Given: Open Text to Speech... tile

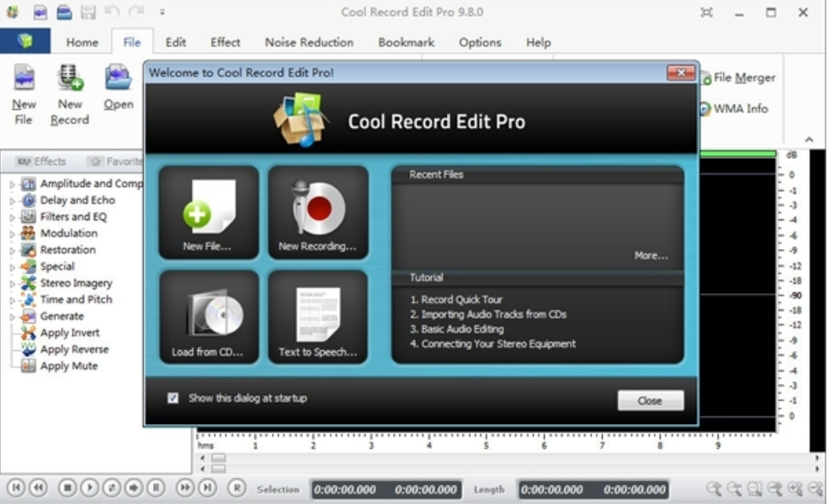Looking at the screenshot, I should point(318,317).
